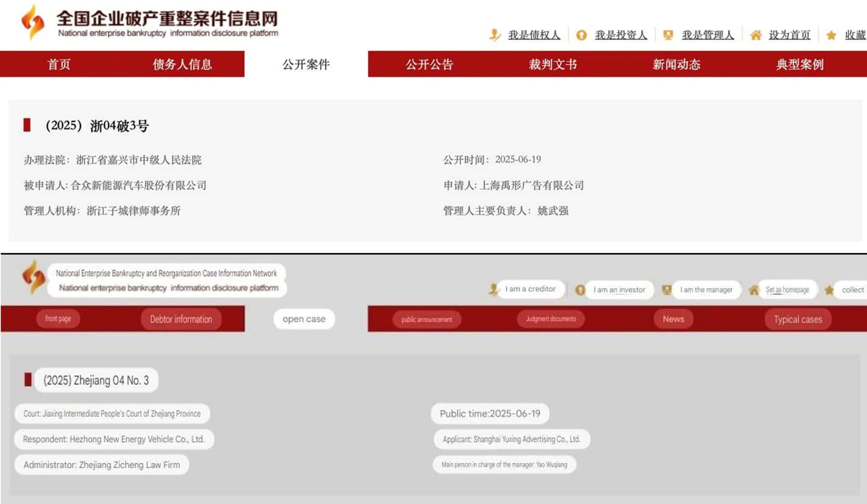The image size is (867, 504).
Task: Click the administrator 浙江子城律师事务所
Action: click(x=134, y=211)
